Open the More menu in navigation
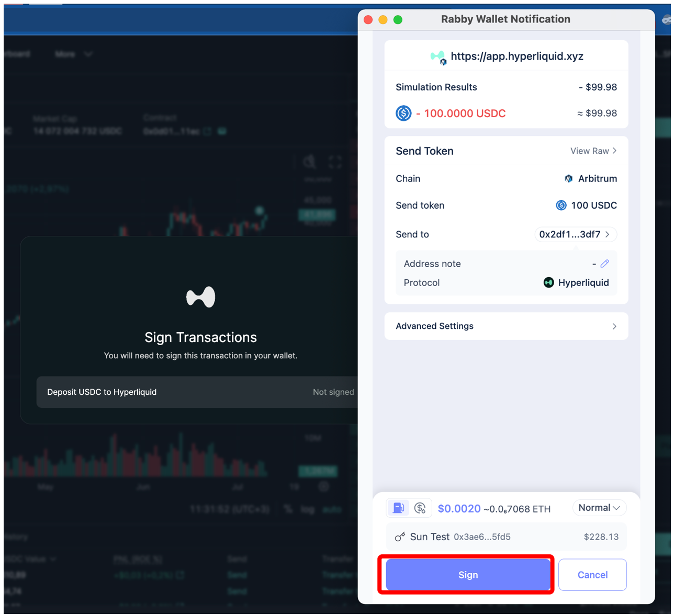The width and height of the screenshot is (674, 616). pos(73,54)
